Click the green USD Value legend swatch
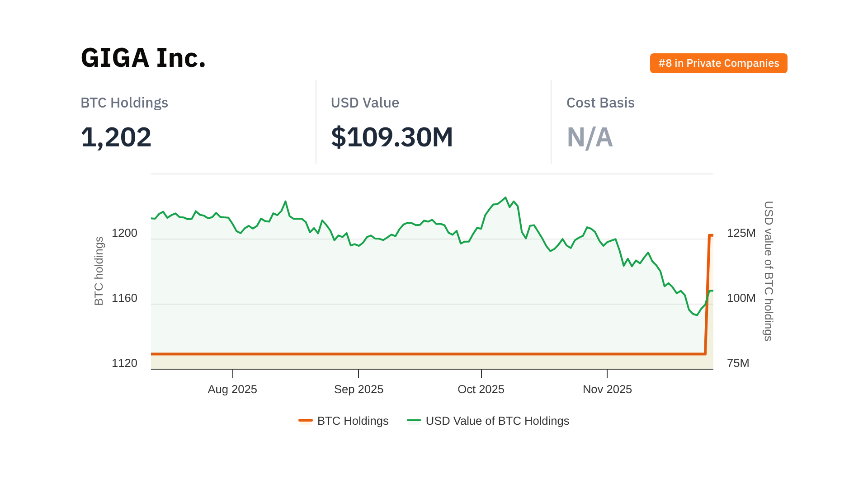The height and width of the screenshot is (488, 868). [x=414, y=421]
